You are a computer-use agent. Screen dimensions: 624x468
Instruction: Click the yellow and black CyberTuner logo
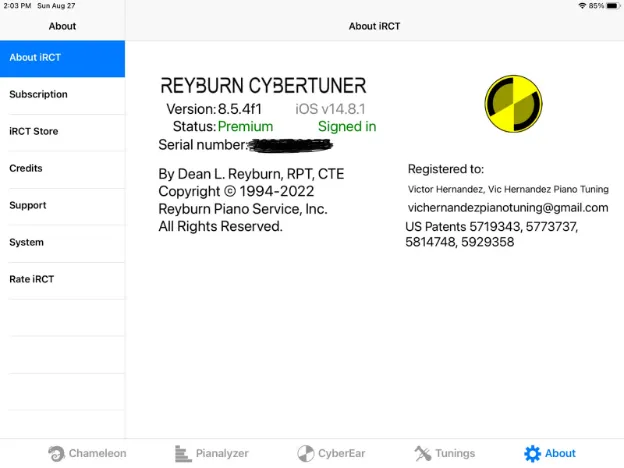click(x=513, y=102)
